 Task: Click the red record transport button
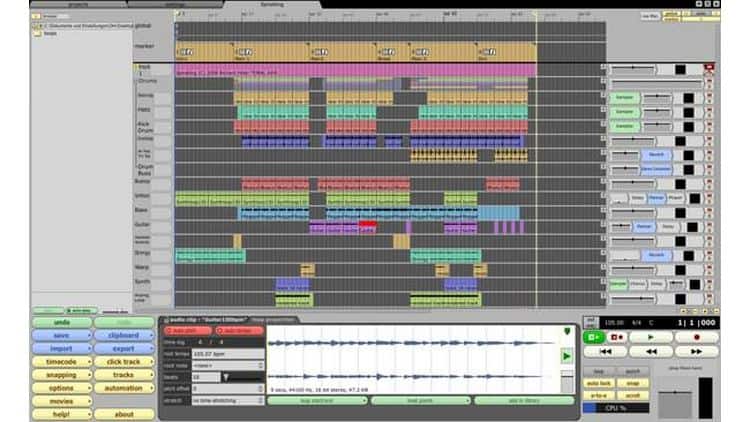coord(696,337)
